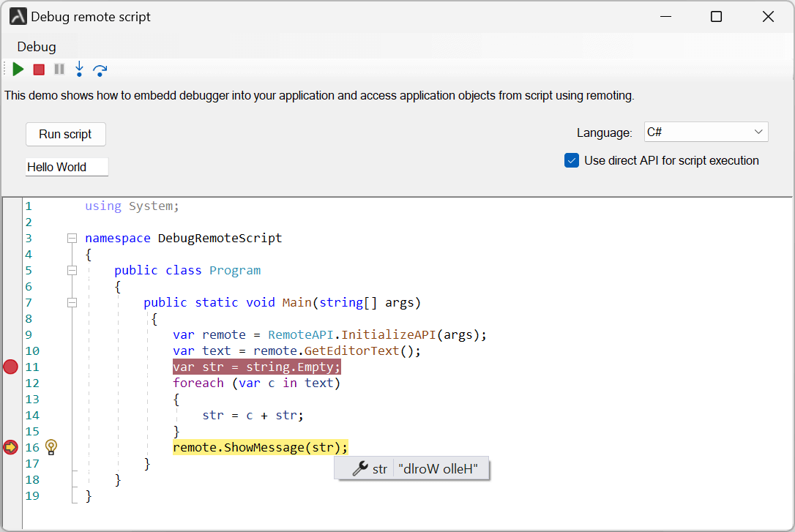Step over with the curved-arrow icon

100,70
